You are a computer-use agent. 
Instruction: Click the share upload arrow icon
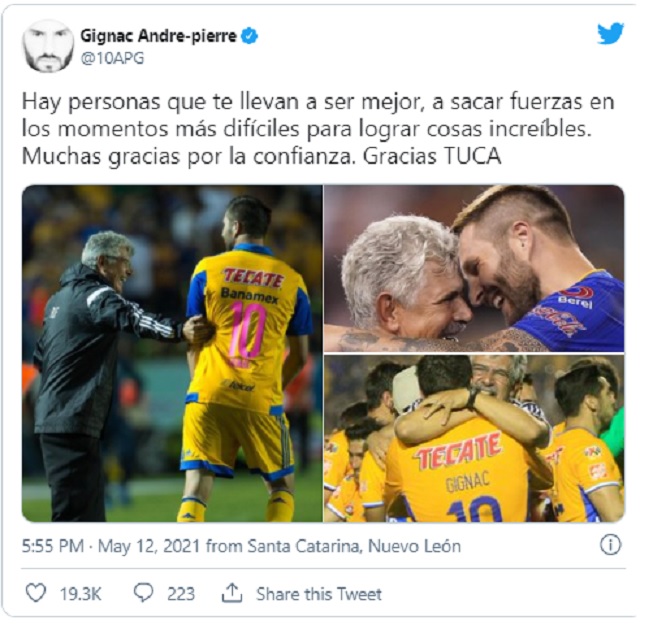[x=232, y=593]
